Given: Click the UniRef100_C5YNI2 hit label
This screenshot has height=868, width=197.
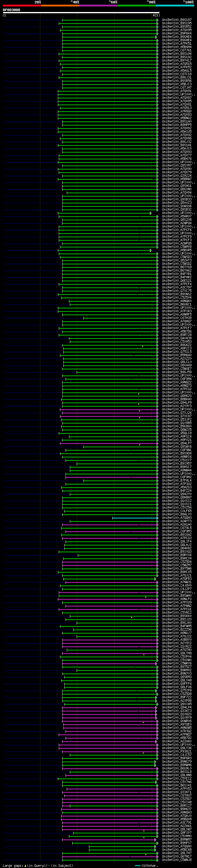Looking at the screenshot, I should coord(177,612).
